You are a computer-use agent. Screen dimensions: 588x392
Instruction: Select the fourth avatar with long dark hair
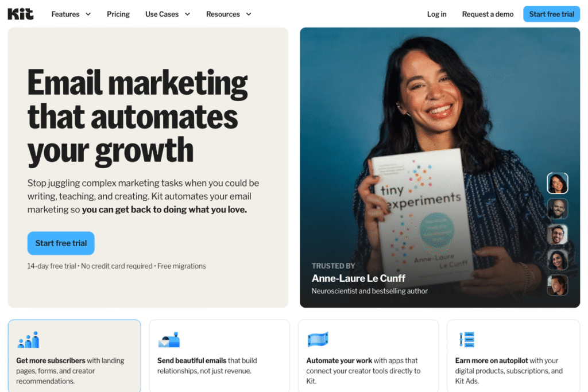click(x=557, y=260)
